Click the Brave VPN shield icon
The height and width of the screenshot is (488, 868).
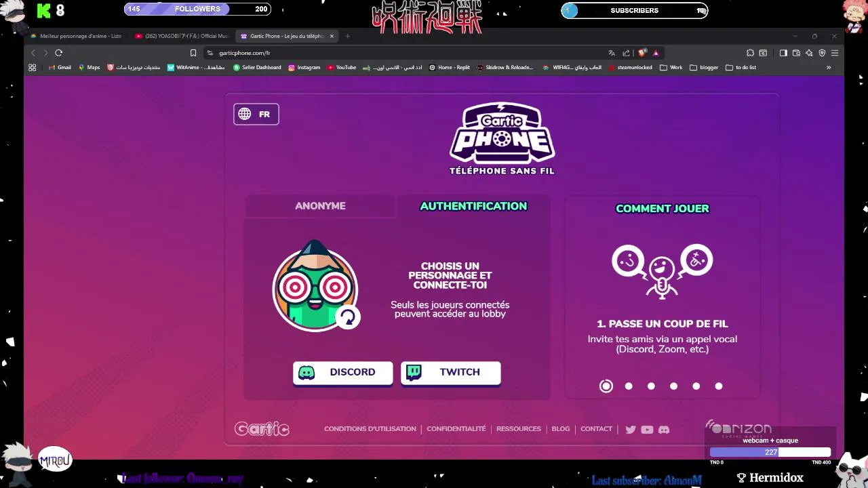[822, 53]
